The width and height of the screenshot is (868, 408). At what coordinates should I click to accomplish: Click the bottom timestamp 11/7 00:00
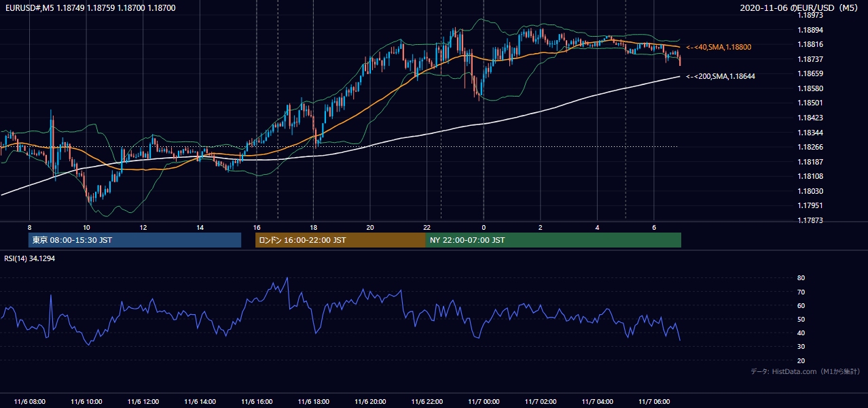click(x=484, y=402)
